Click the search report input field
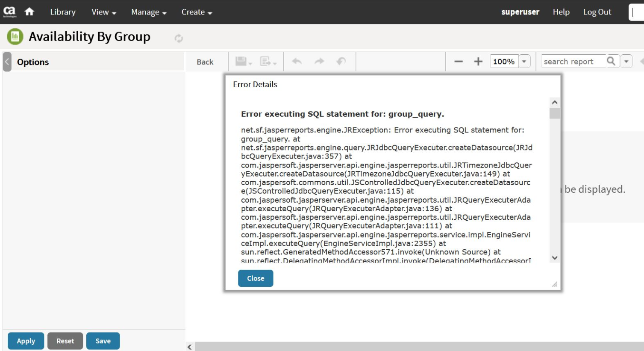The height and width of the screenshot is (351, 644). tap(573, 62)
